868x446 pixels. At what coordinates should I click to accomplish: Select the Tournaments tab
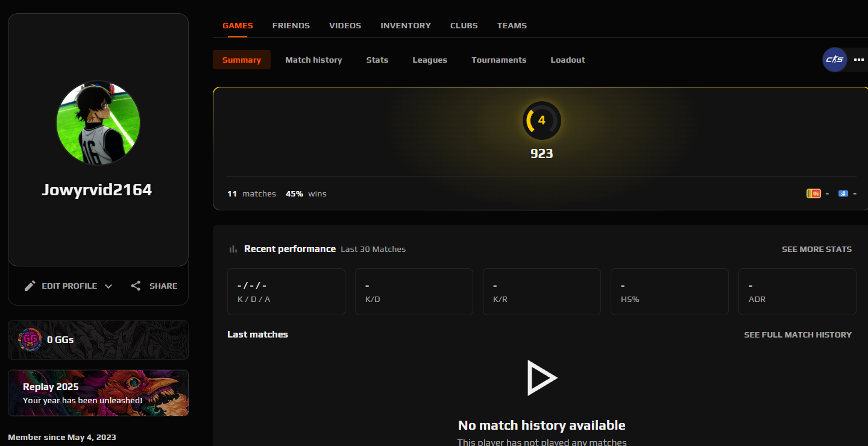click(x=498, y=60)
